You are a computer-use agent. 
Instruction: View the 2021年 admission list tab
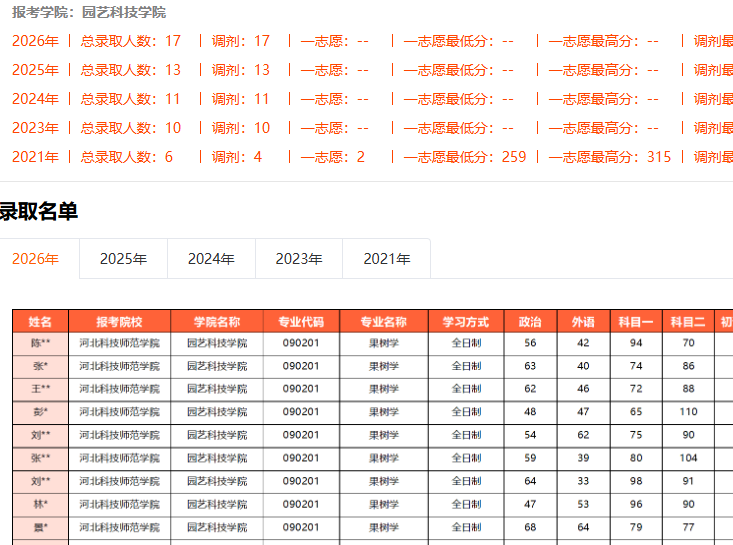(x=387, y=259)
